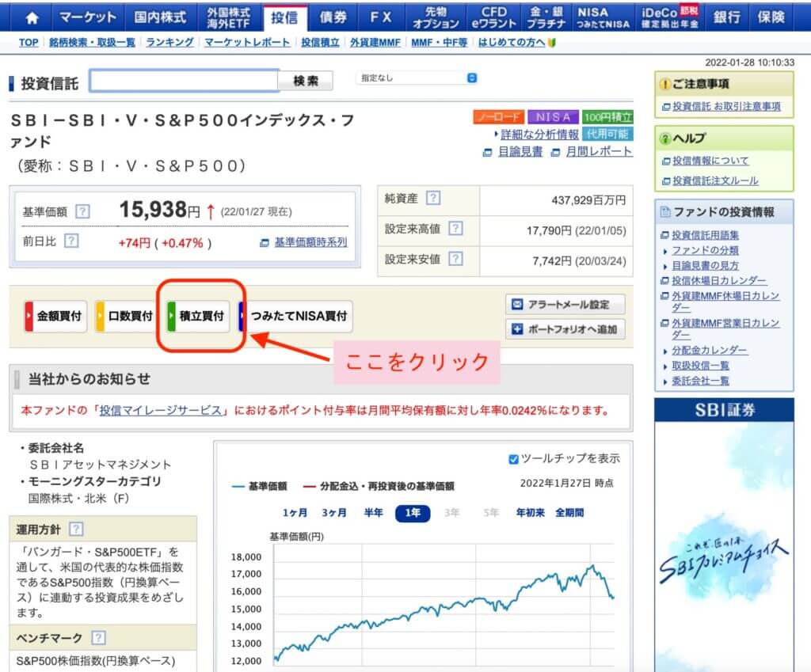Click the つみたてNISA買付 button
This screenshot has width=811, height=672.
pyautogui.click(x=295, y=316)
